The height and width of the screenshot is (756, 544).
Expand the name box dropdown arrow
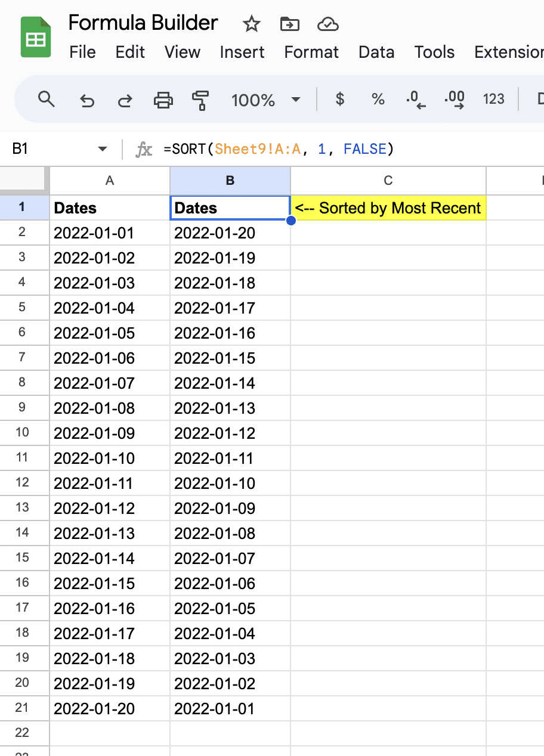click(x=103, y=149)
